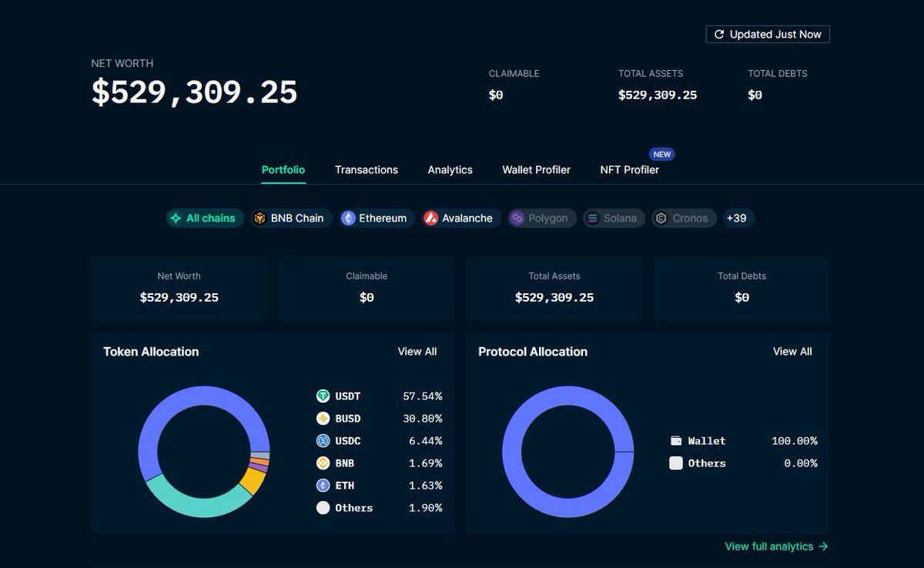This screenshot has width=924, height=568.
Task: Click the BUSD token icon in allocation list
Action: coord(323,419)
